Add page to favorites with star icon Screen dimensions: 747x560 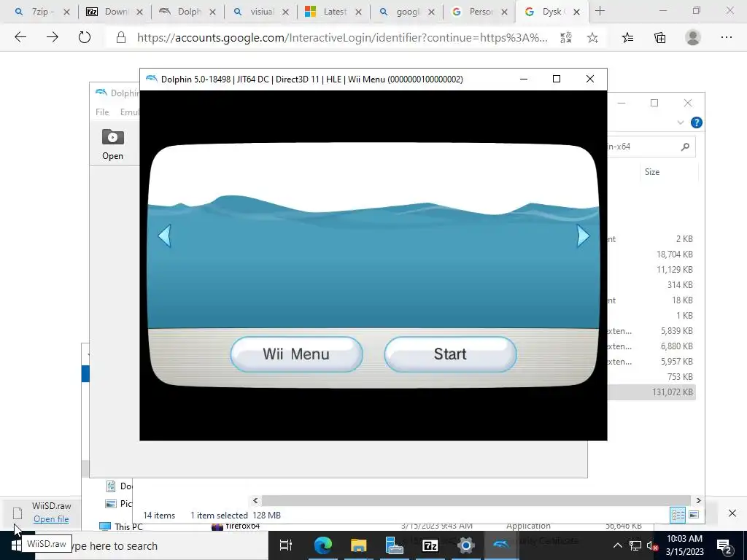pyautogui.click(x=592, y=38)
